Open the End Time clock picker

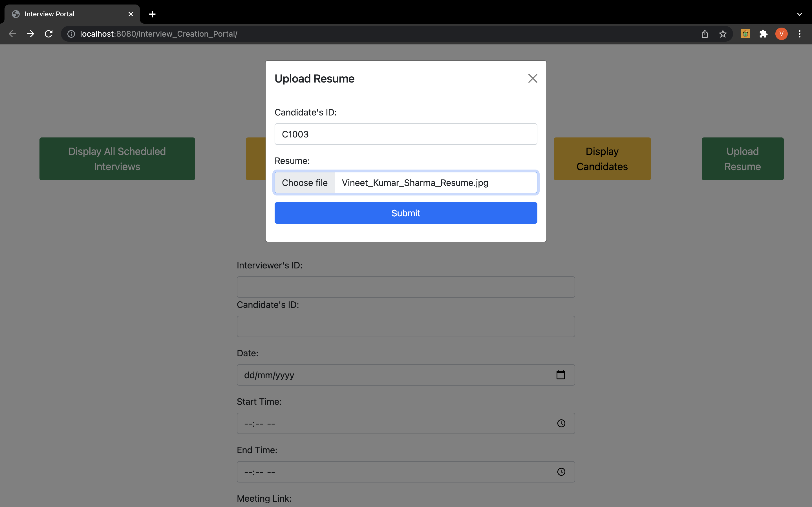coord(561,472)
